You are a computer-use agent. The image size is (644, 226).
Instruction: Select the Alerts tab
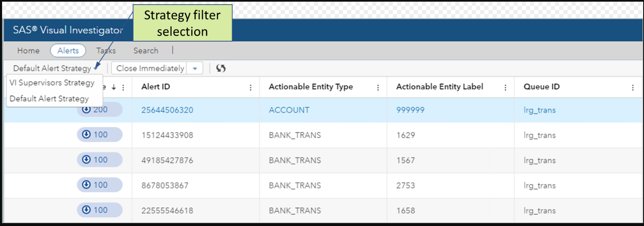pos(68,51)
